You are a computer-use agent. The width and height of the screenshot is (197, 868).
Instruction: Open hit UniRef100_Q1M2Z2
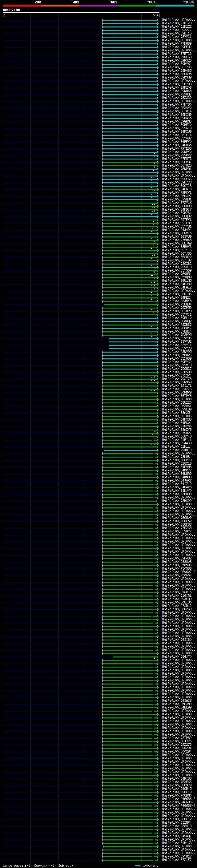(x=177, y=26)
